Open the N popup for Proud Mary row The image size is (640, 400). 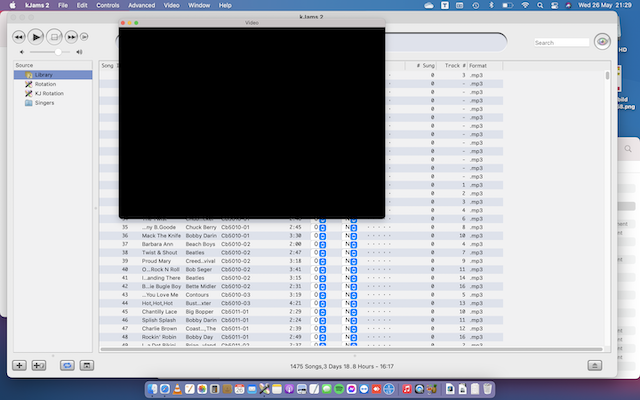tap(353, 261)
